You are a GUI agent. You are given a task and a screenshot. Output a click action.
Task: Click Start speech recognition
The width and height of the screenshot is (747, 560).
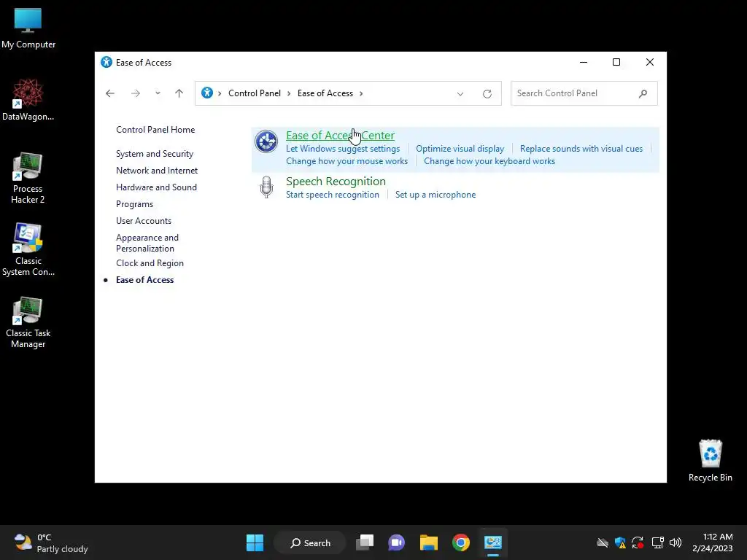(333, 194)
